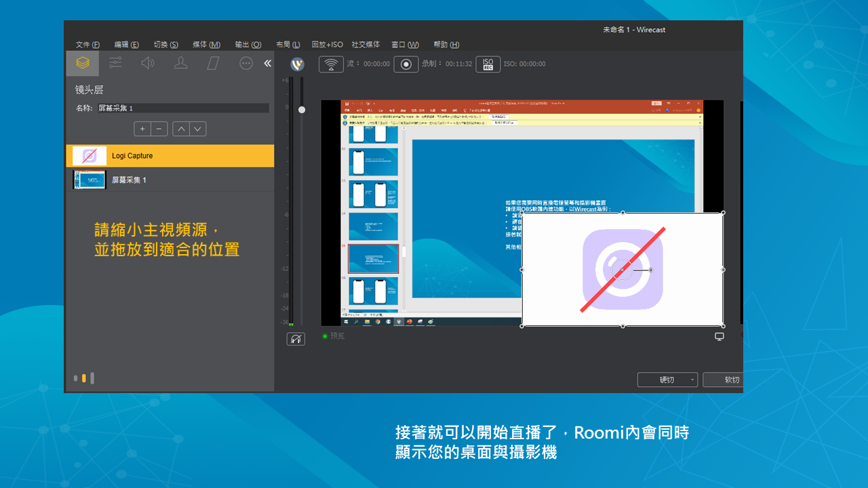868x488 pixels.
Task: Open the 帮助 (H) menu
Action: click(446, 45)
